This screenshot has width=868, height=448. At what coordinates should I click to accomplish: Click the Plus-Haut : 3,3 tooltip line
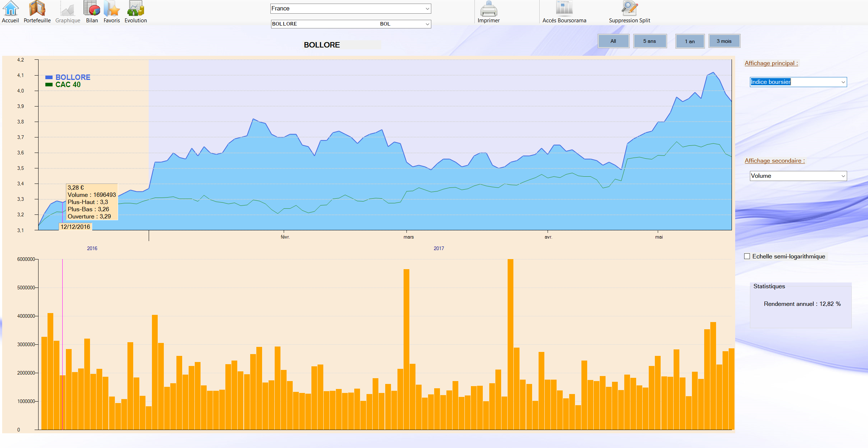click(88, 202)
